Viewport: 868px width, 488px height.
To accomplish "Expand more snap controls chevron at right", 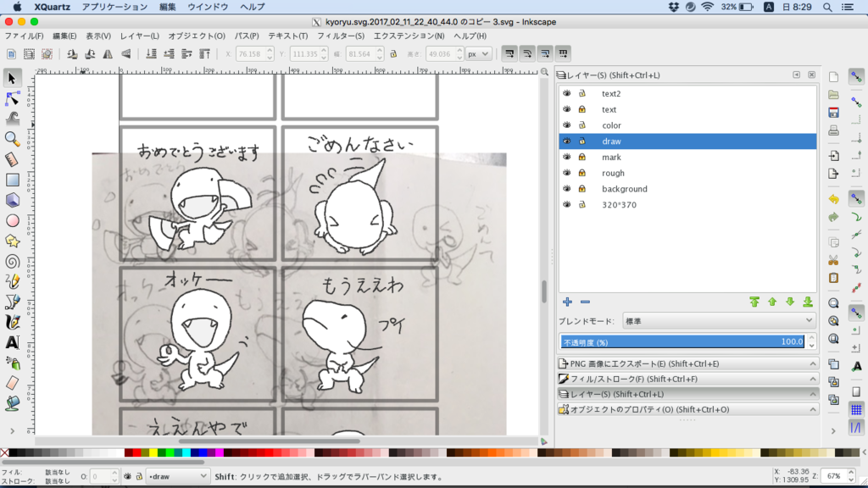I will coord(834,431).
